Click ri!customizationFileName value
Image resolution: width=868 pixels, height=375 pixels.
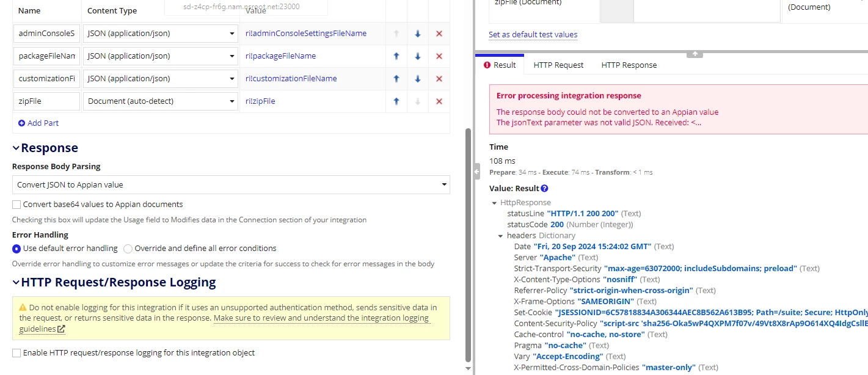tap(291, 79)
